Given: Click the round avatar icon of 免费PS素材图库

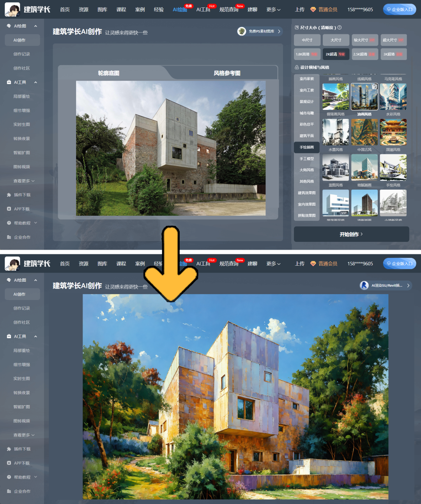Looking at the screenshot, I should point(242,31).
